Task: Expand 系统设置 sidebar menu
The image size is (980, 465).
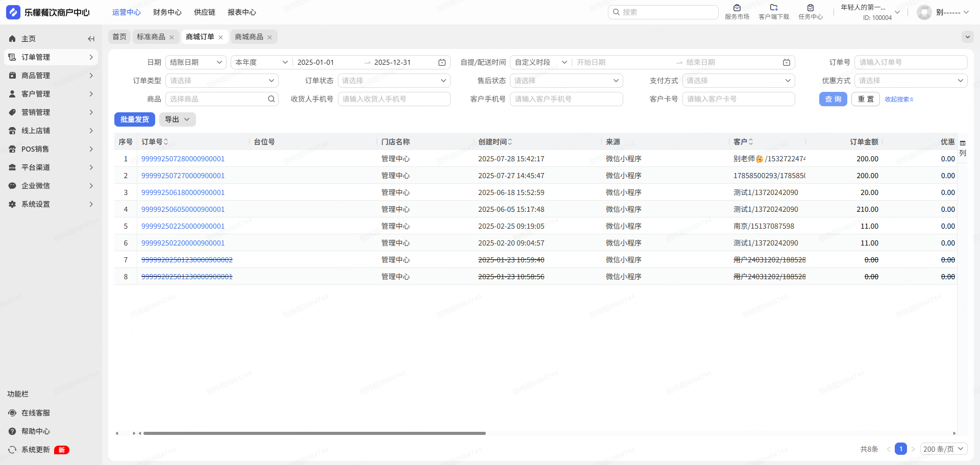Action: (51, 204)
